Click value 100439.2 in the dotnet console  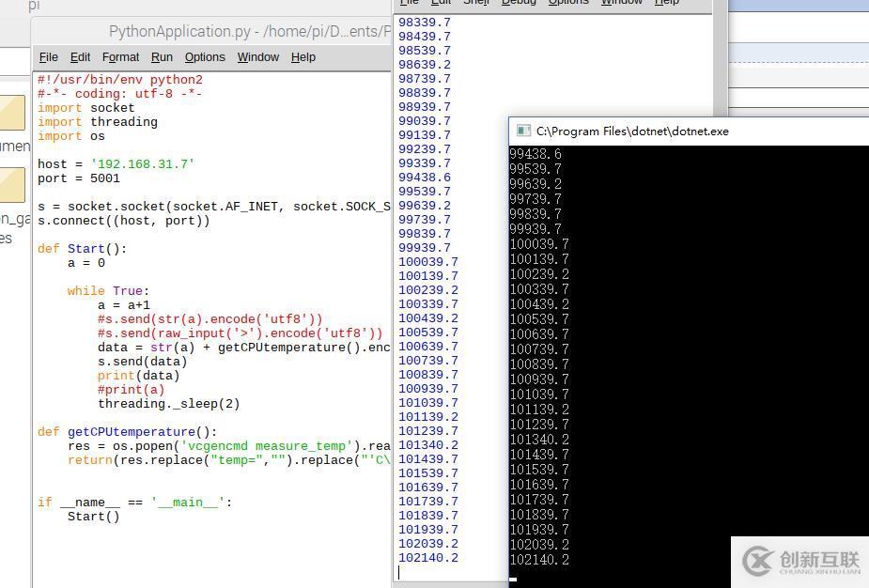[539, 303]
